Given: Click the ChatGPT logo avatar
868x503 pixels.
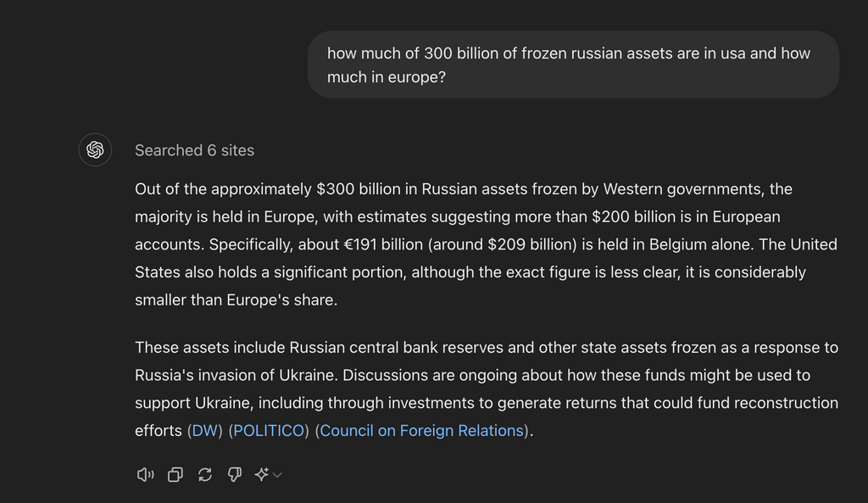Looking at the screenshot, I should pyautogui.click(x=95, y=149).
